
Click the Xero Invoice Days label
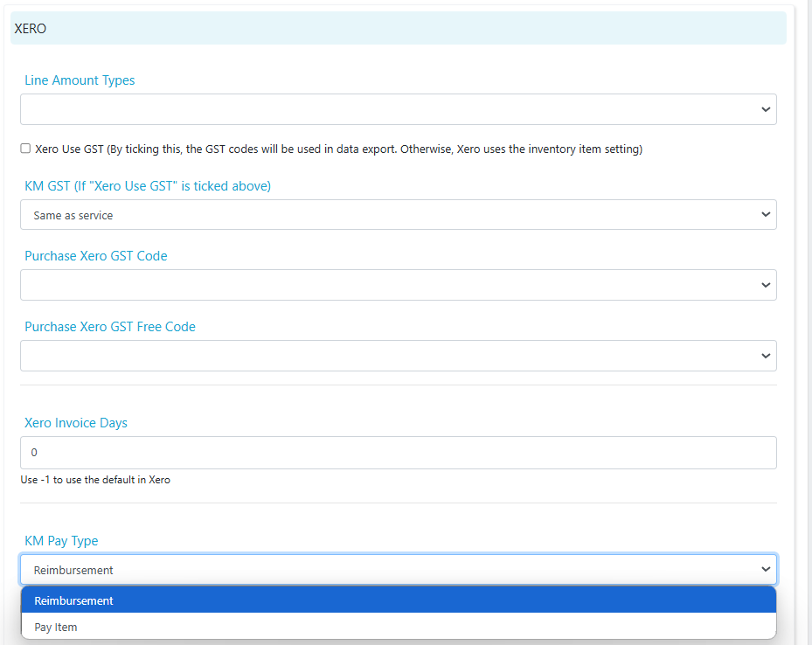(x=76, y=423)
